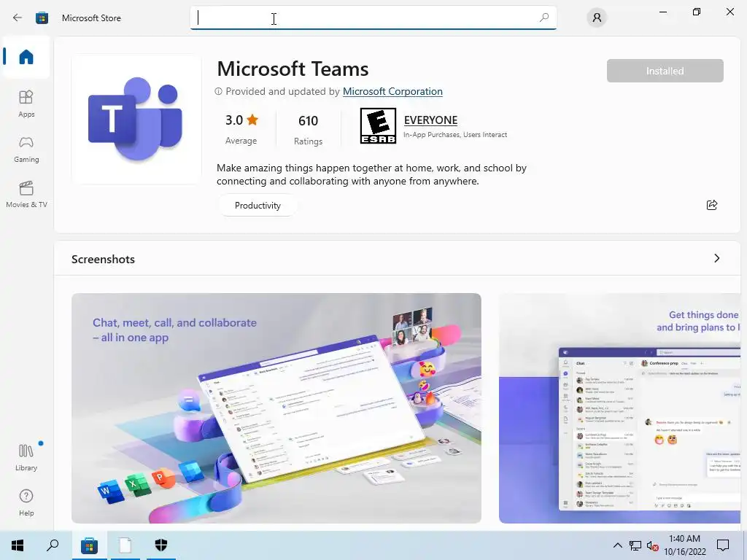Switch to the Gaming section
Screen dimensions: 747x560
pyautogui.click(x=26, y=149)
